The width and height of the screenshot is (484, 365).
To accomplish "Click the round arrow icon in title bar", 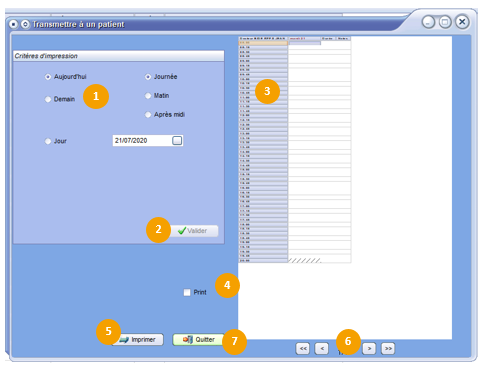I will 25,24.
